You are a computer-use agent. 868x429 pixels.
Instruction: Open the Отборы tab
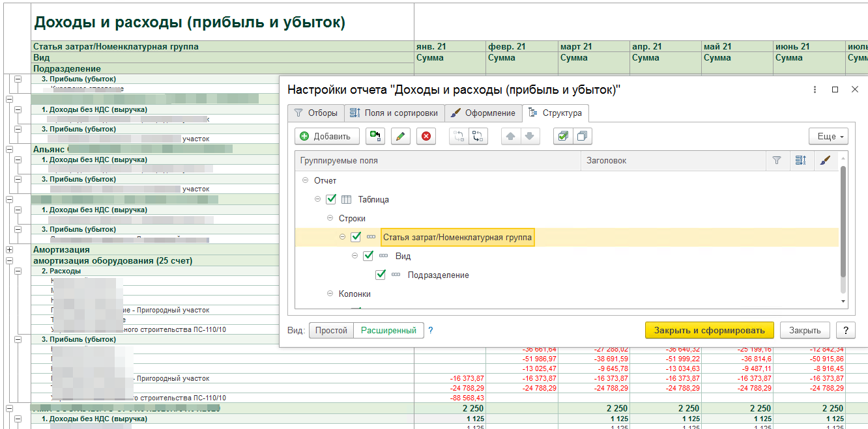pos(315,113)
